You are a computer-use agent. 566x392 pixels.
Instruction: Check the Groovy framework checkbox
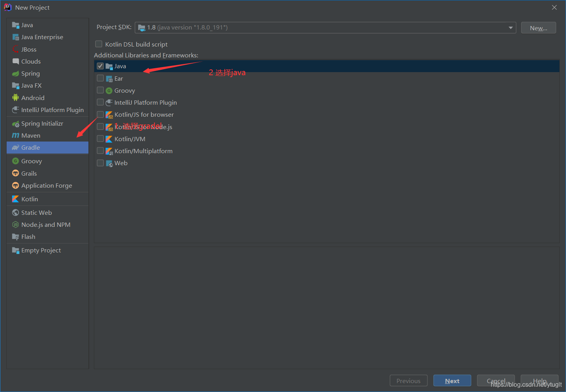pyautogui.click(x=100, y=90)
